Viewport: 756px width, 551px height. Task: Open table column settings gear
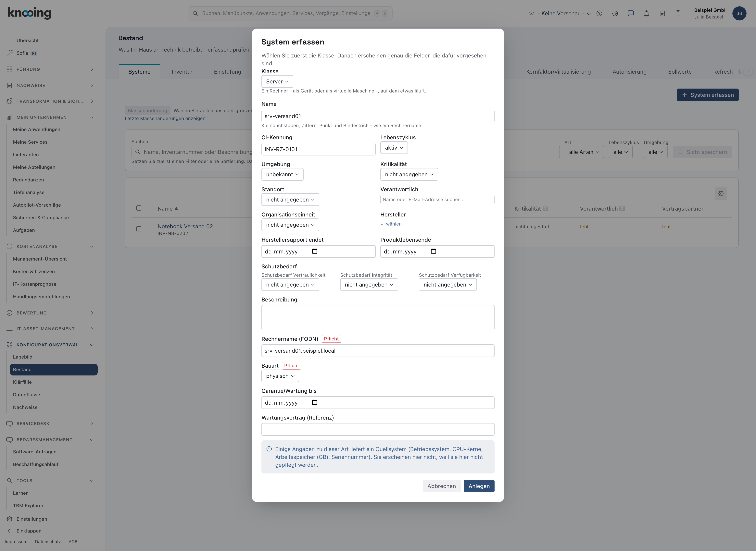[x=721, y=193]
